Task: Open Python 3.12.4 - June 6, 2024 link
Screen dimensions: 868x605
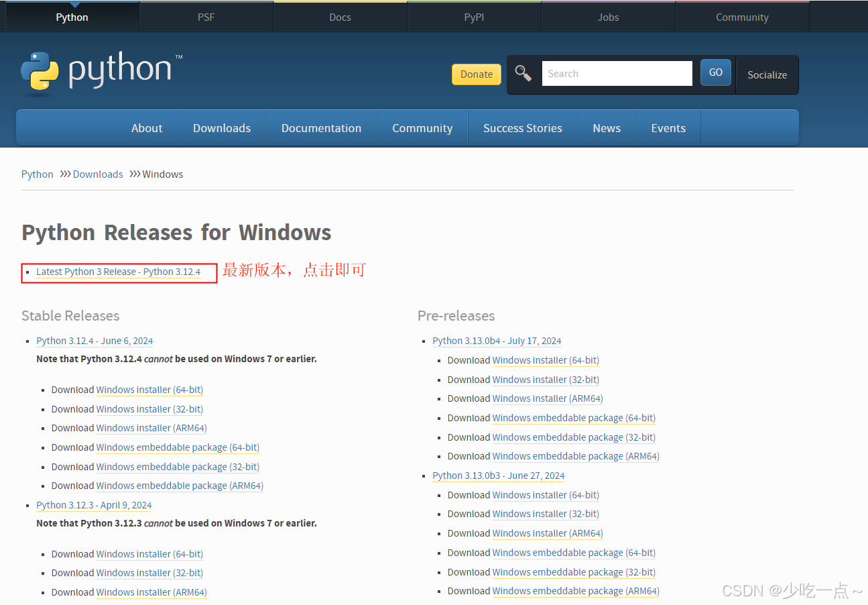Action: pyautogui.click(x=95, y=341)
